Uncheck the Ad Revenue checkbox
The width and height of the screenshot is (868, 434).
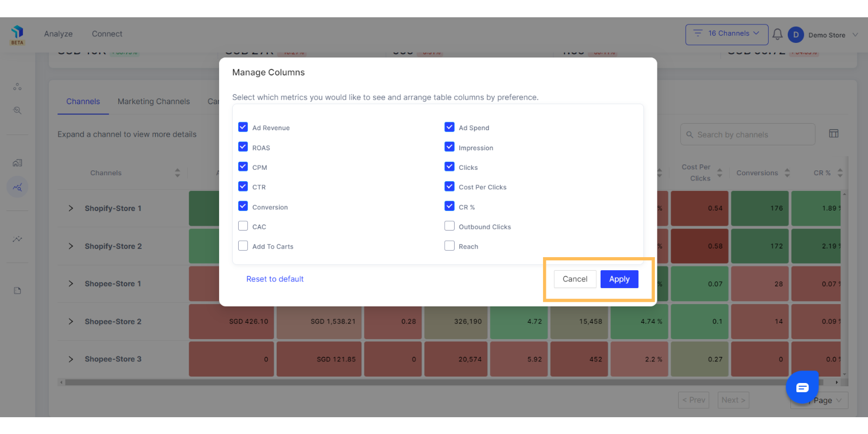click(x=243, y=127)
